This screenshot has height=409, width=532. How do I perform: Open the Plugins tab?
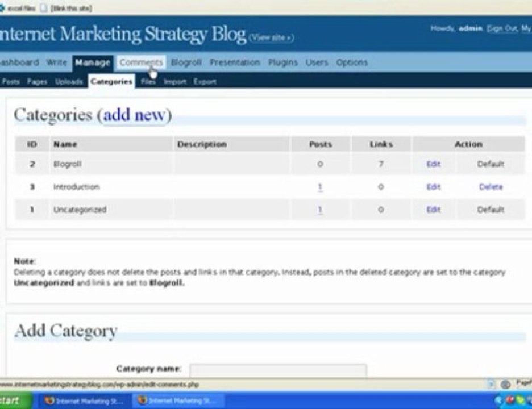[283, 62]
